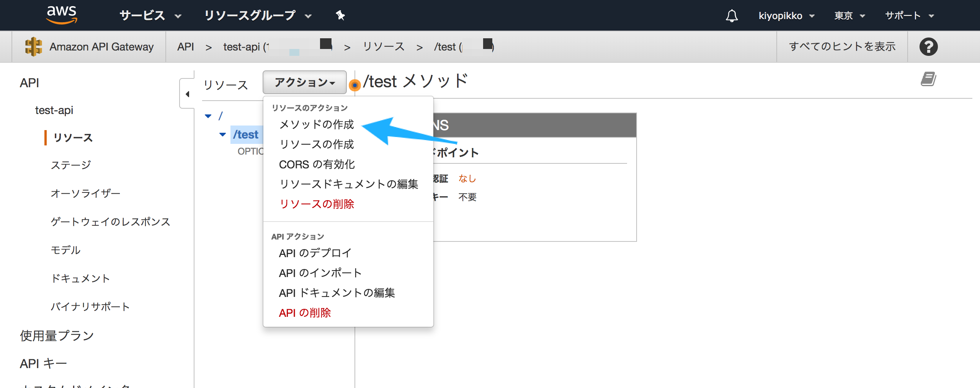
Task: Collapse the /test resource tree node
Action: click(222, 135)
